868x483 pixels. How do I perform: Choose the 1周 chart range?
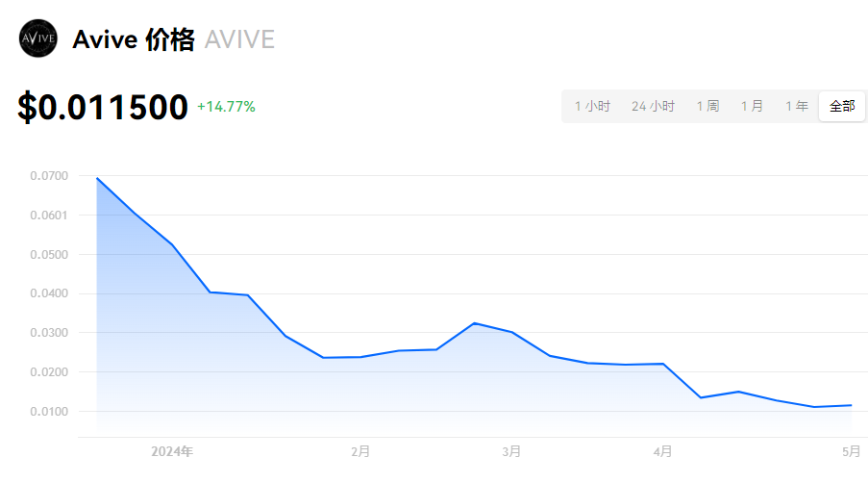coord(707,106)
